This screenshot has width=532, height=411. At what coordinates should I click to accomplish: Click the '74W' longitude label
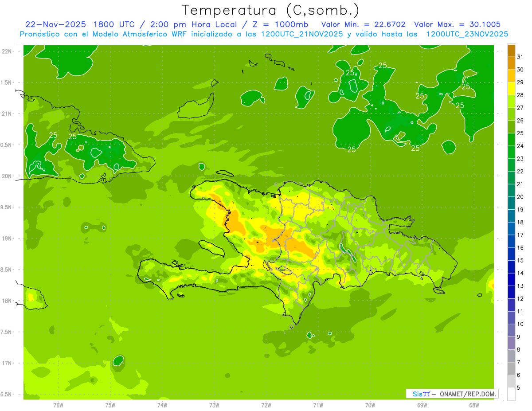coord(162,405)
